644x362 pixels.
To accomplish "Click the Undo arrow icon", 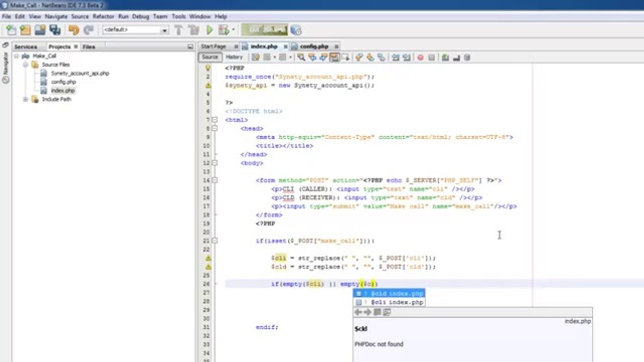I will click(74, 30).
